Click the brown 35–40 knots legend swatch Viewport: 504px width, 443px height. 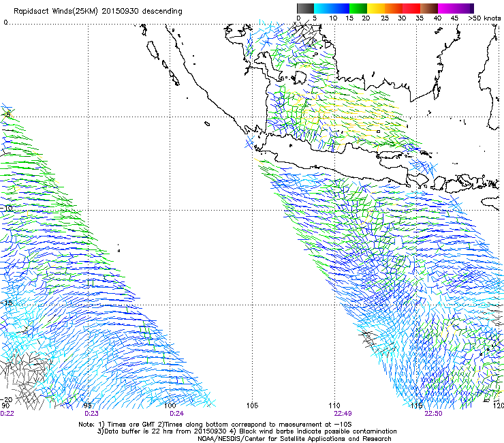pyautogui.click(x=429, y=8)
